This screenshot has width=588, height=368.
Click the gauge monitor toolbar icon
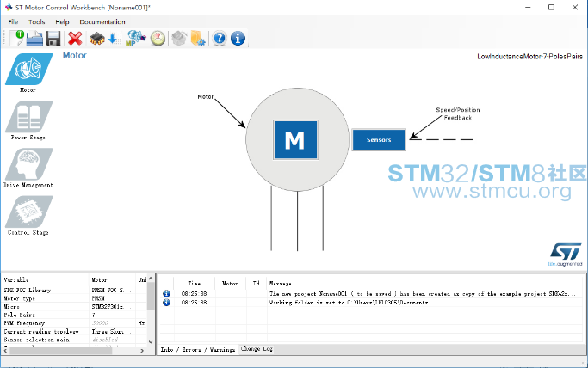point(158,38)
